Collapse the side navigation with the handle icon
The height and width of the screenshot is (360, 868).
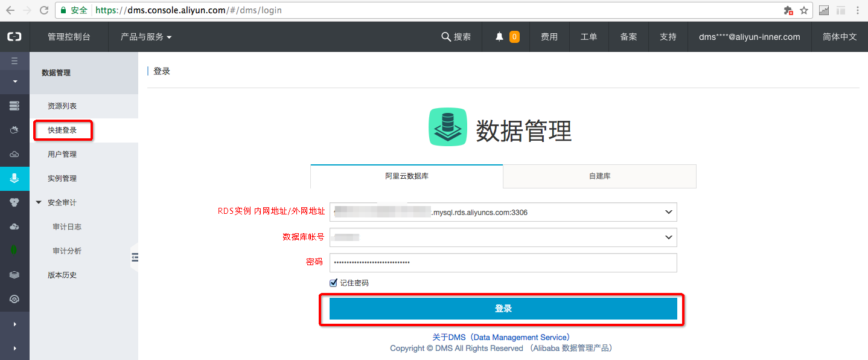pyautogui.click(x=135, y=257)
